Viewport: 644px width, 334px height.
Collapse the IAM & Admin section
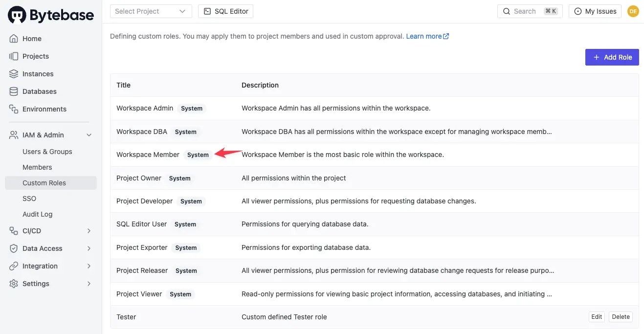pyautogui.click(x=89, y=135)
